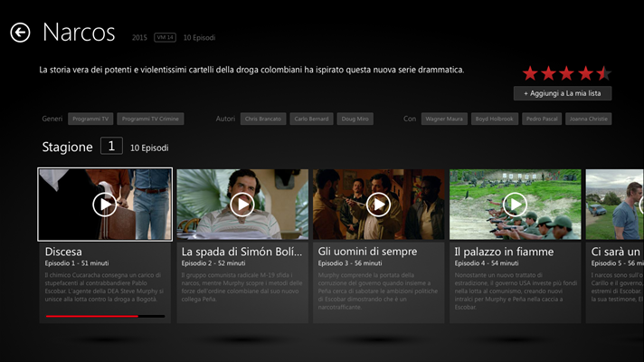644x362 pixels.
Task: Open author Carlo Bernard
Action: pos(311,119)
